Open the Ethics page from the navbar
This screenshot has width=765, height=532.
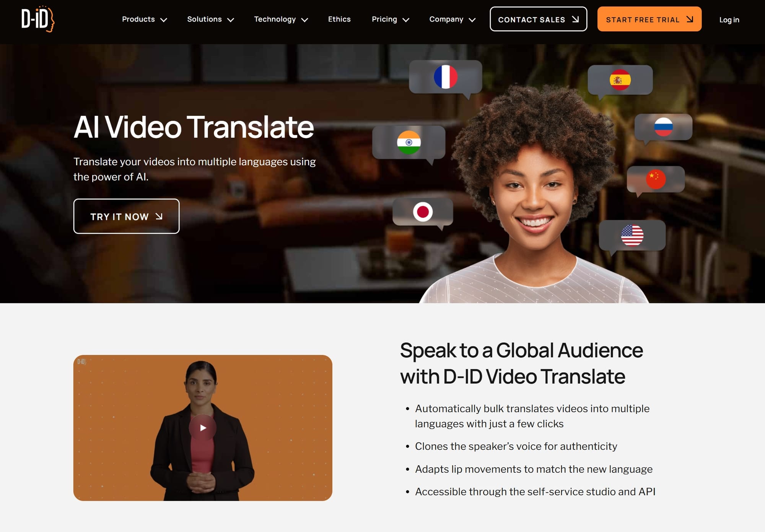click(x=339, y=19)
